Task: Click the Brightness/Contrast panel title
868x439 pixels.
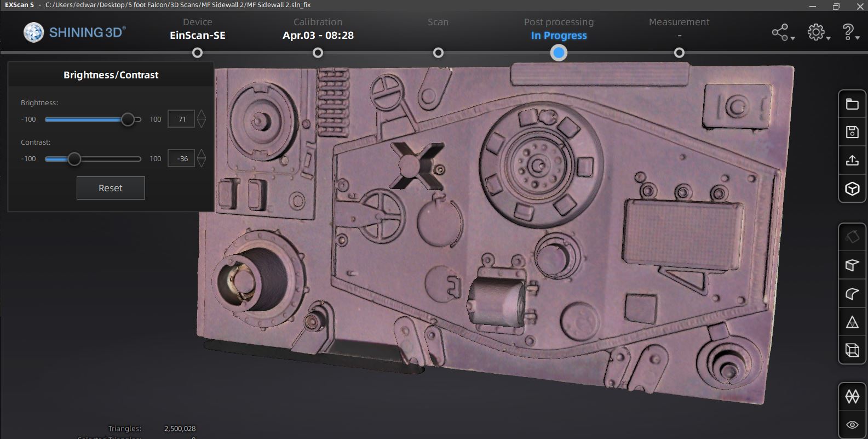Action: (x=111, y=75)
